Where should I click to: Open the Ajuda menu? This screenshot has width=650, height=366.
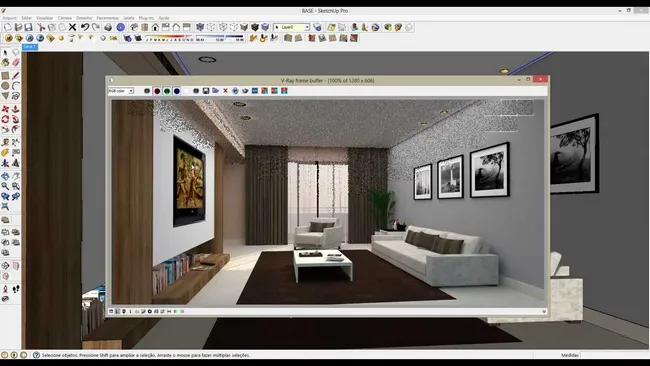[x=164, y=18]
